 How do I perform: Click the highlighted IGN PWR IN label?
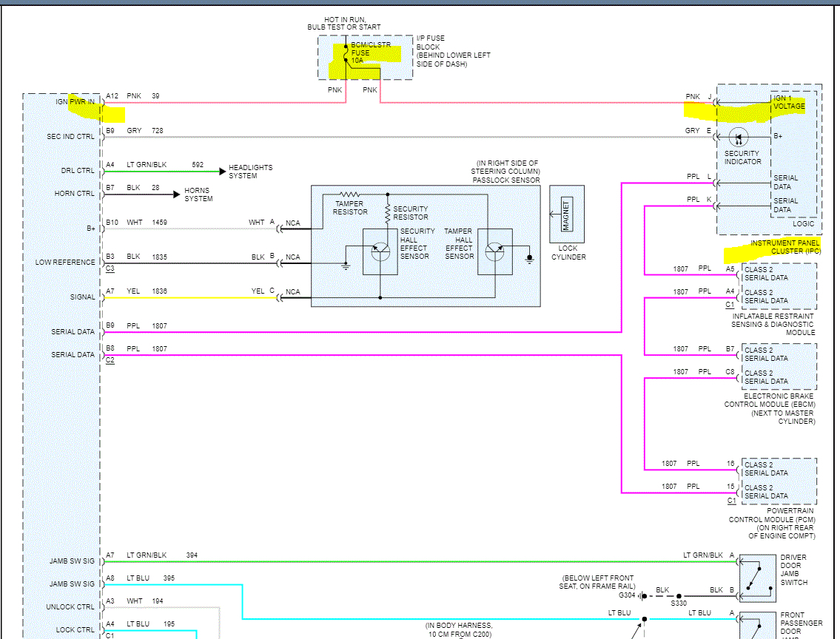pyautogui.click(x=75, y=101)
